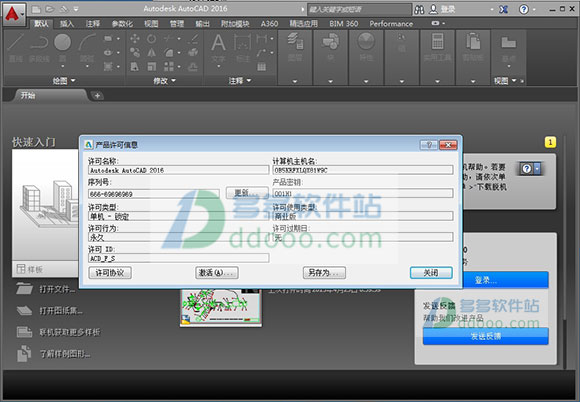Expand the 特性 panel arrow

366,81
